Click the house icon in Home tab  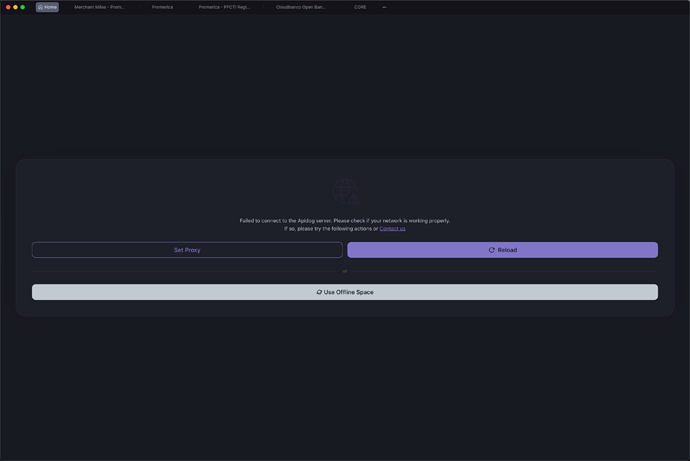(41, 7)
